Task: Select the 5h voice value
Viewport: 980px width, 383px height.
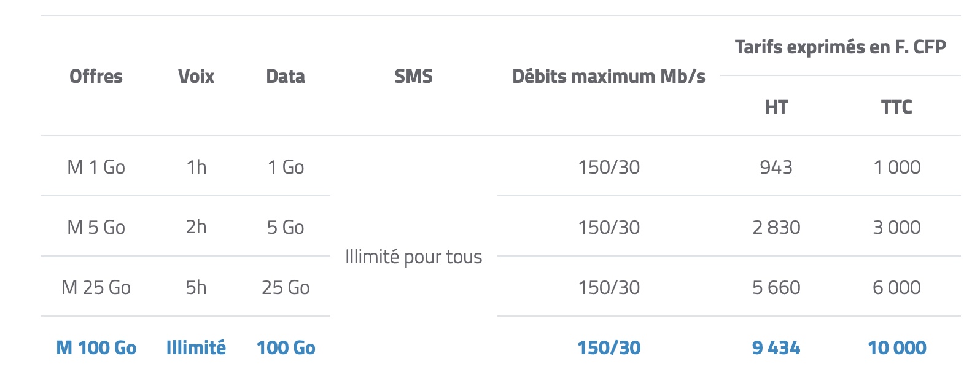Action: [x=196, y=287]
